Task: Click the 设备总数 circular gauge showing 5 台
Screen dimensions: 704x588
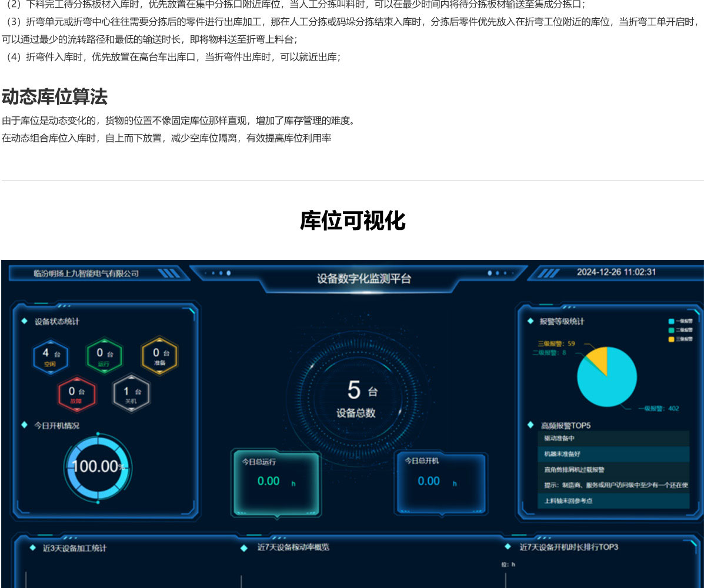Action: coord(355,397)
